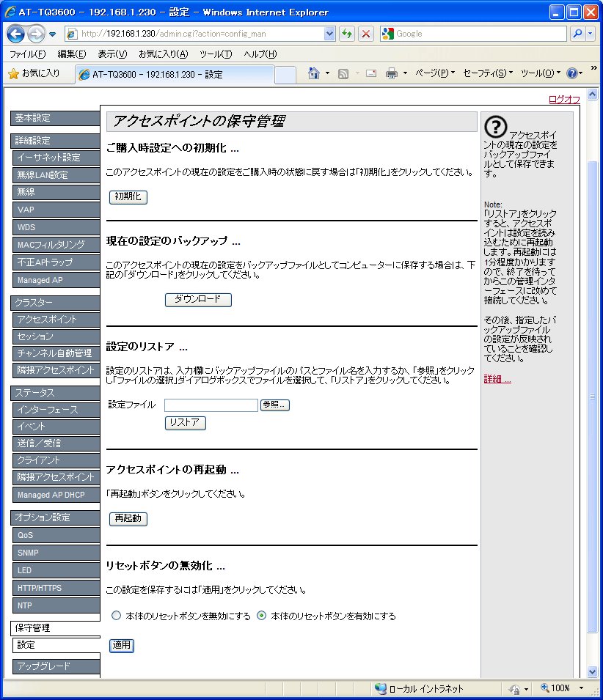The width and height of the screenshot is (603, 700).
Task: Click the printer icon
Action: point(391,73)
